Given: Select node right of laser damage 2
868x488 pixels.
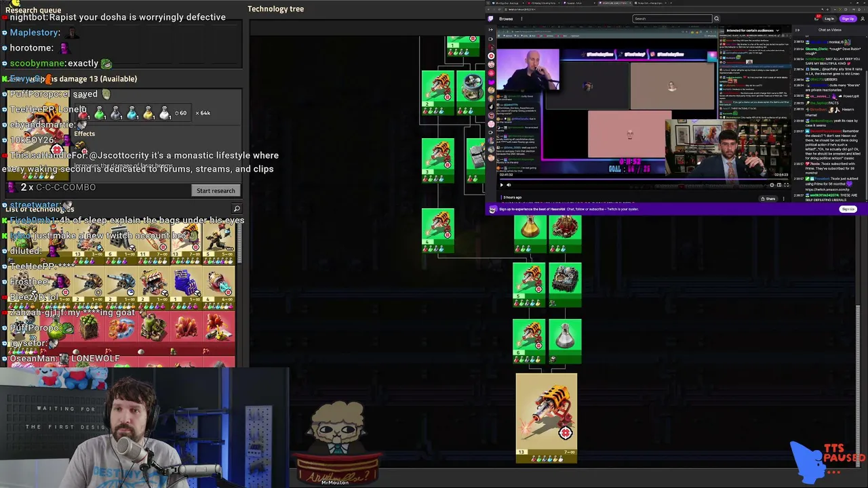Looking at the screenshot, I should pos(471,92).
